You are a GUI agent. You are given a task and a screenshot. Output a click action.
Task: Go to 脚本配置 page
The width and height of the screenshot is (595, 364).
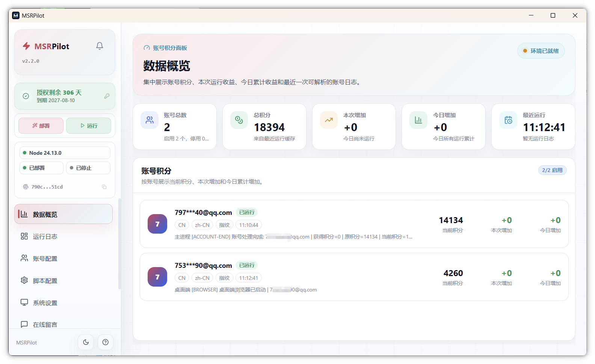tap(63, 281)
